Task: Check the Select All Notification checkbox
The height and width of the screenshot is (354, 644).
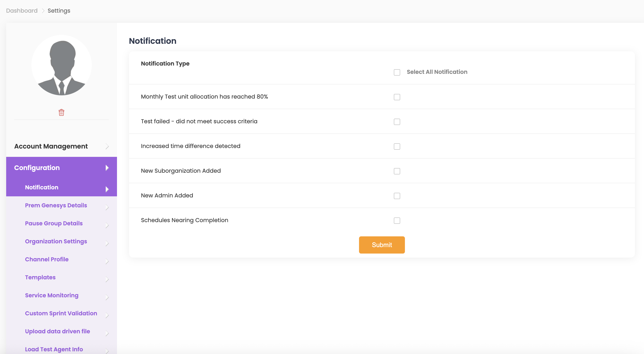Action: coord(397,72)
